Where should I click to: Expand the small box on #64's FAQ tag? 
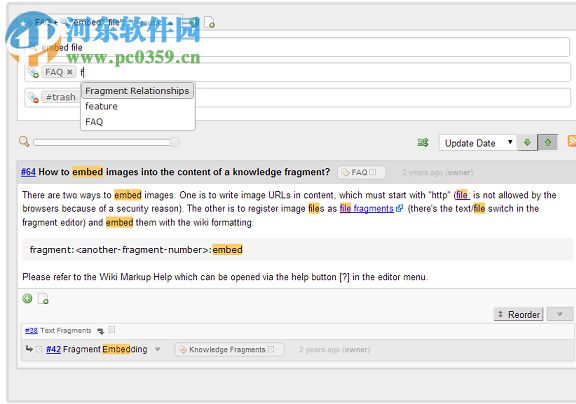(373, 172)
